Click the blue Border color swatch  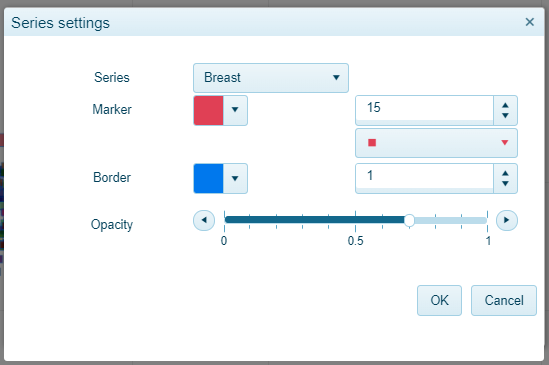coord(208,178)
